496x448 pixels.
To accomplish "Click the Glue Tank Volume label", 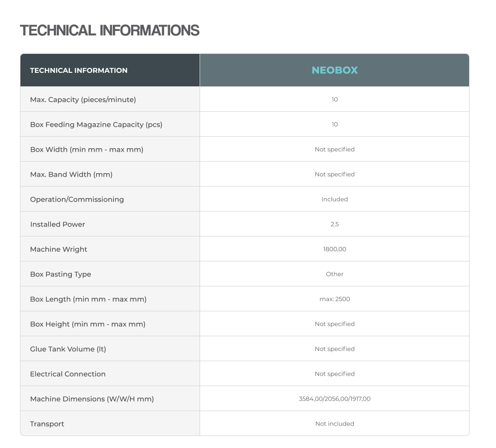I will click(68, 349).
